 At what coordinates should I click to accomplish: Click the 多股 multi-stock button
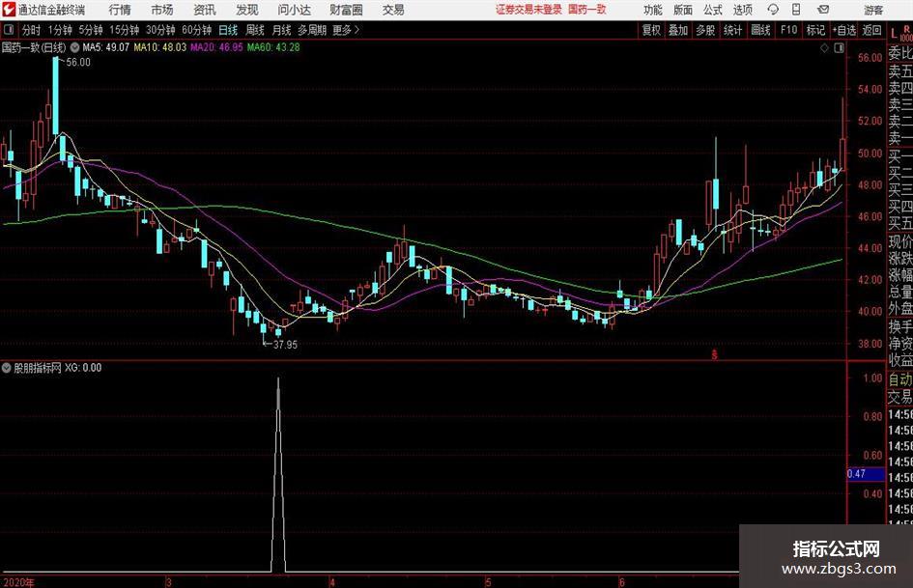tap(705, 30)
